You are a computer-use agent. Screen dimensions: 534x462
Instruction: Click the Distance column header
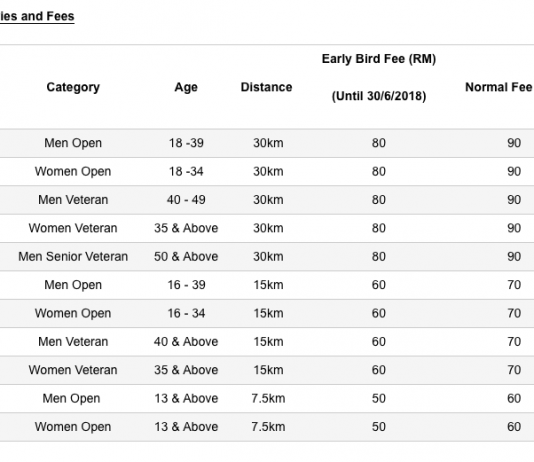[266, 87]
